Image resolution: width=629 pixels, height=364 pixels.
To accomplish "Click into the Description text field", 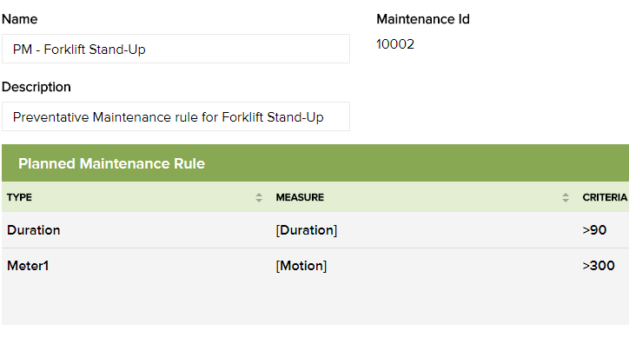I will 175,116.
